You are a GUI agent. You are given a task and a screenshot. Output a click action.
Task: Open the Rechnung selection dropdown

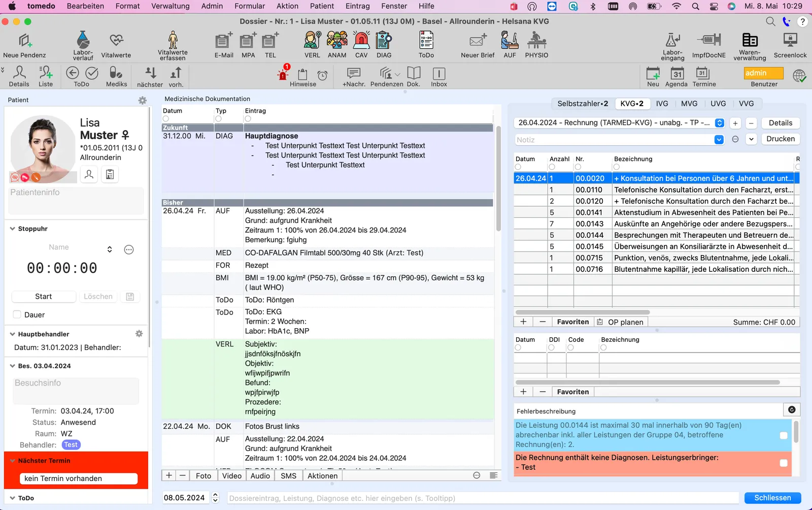coord(720,123)
